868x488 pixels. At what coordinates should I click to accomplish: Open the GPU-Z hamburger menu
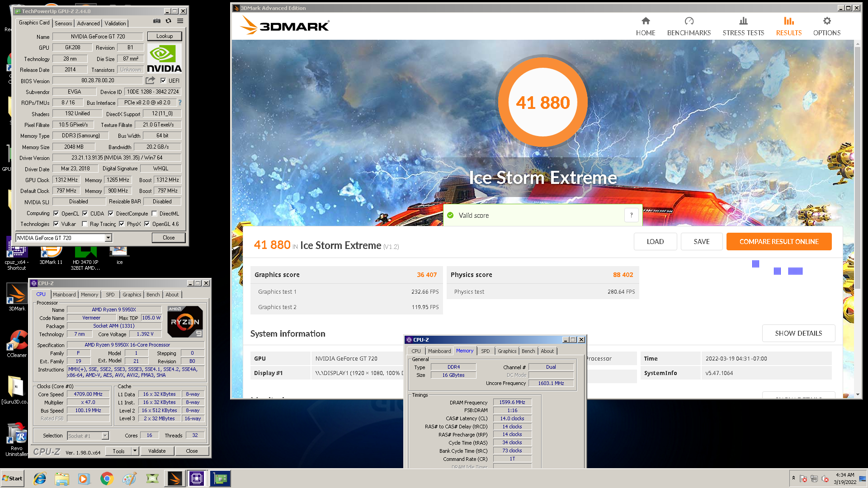[180, 21]
